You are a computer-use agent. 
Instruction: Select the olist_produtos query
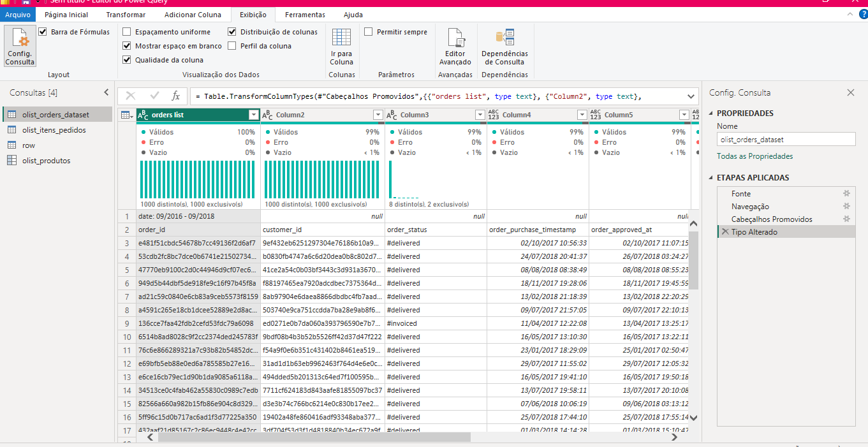pyautogui.click(x=46, y=161)
